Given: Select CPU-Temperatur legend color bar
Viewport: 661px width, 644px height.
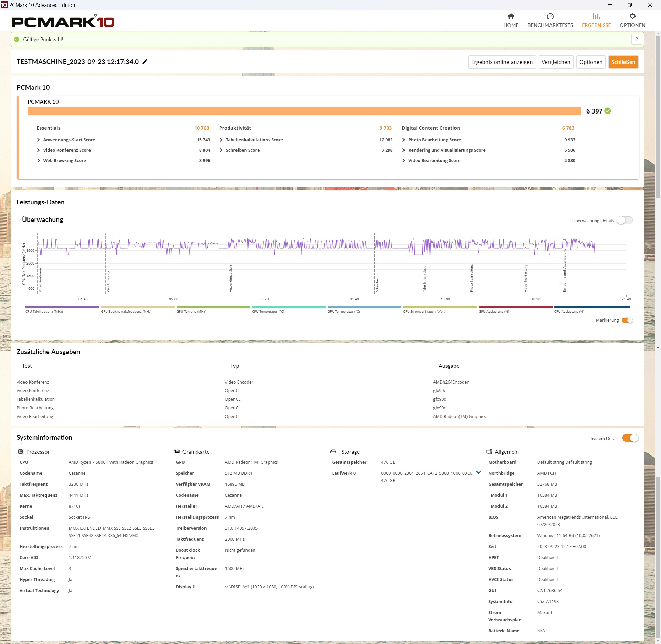Looking at the screenshot, I should pos(288,307).
